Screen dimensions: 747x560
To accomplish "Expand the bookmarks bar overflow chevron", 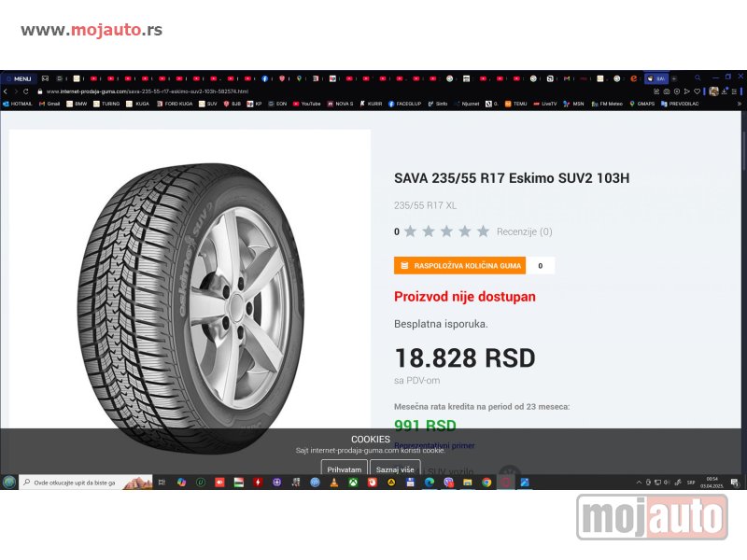I will (740, 104).
